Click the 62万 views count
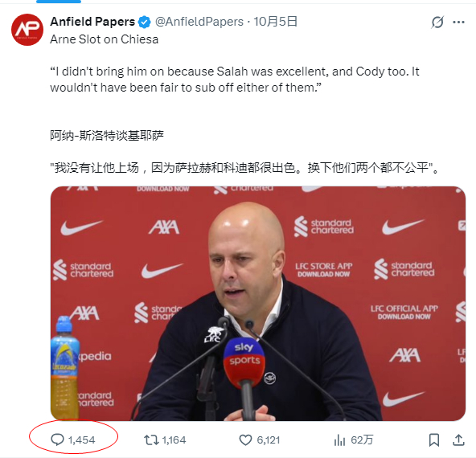The image size is (476, 458). point(362,440)
